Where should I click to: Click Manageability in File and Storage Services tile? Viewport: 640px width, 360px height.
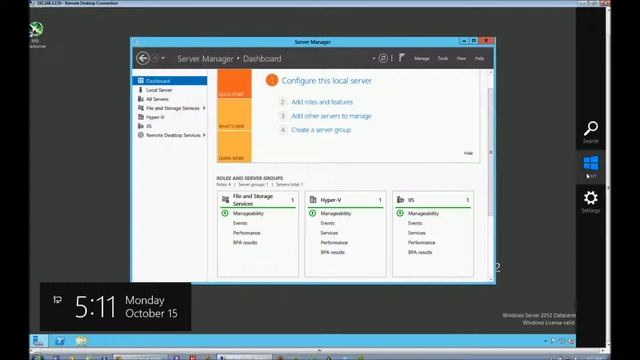(x=248, y=213)
